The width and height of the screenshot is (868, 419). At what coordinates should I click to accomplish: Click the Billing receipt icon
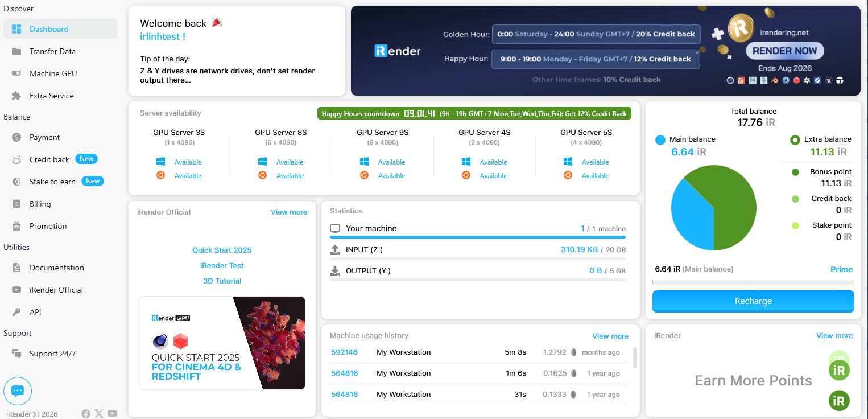pos(16,204)
